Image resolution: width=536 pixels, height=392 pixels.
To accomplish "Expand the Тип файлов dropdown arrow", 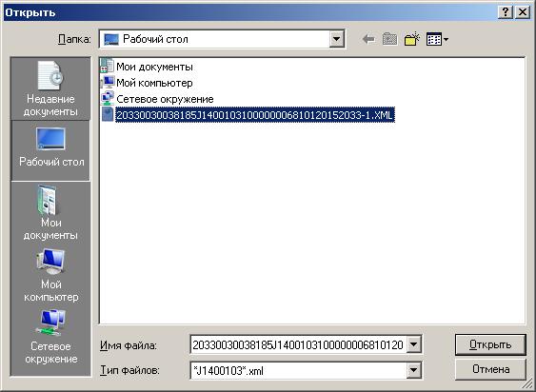I will (413, 370).
